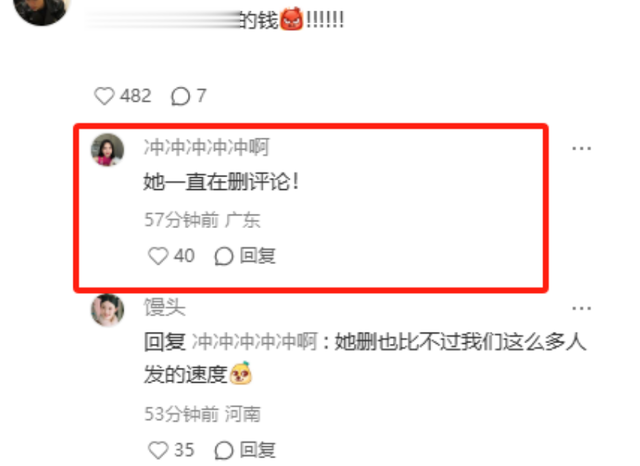Click mentioned user 冲冲冲冲冲啊 in 馒头's reply
The height and width of the screenshot is (466, 640).
click(254, 342)
